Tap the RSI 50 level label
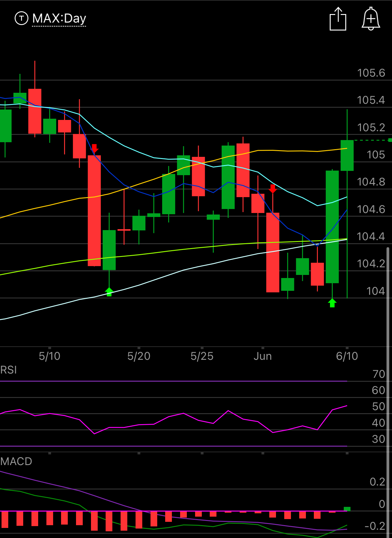 pos(379,406)
